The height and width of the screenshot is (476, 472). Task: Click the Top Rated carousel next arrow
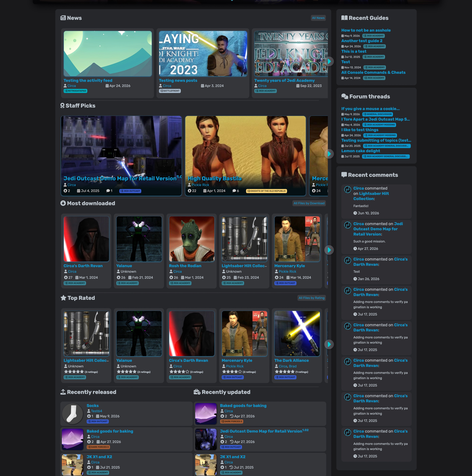coord(329,344)
